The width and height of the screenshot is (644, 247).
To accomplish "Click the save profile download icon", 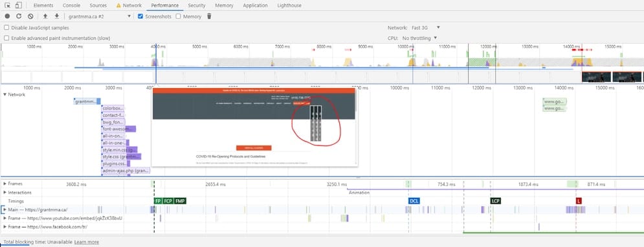I will 57,16.
